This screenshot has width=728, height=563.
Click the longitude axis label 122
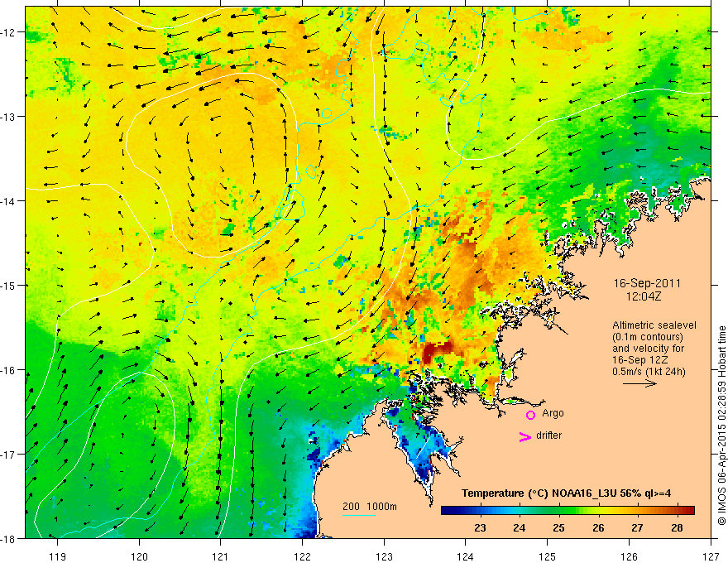coord(302,556)
